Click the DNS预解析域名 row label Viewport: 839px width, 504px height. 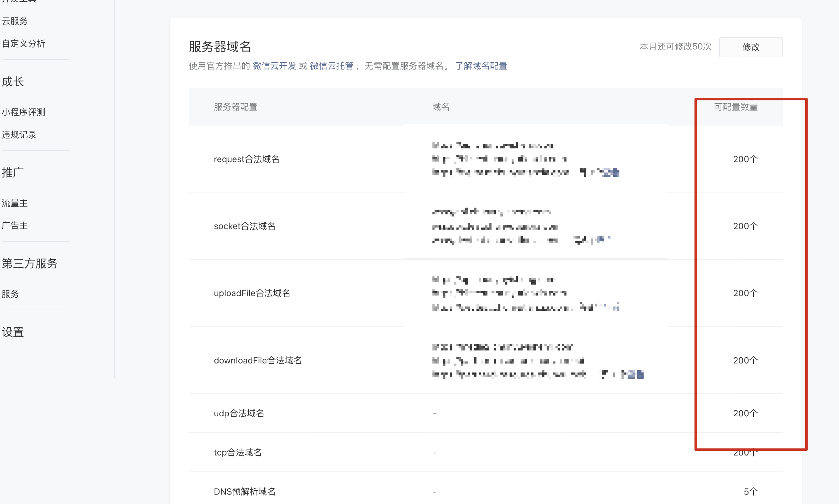244,491
